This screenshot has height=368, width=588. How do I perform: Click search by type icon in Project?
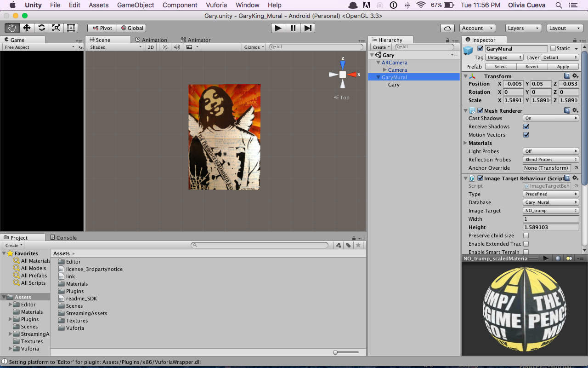click(x=339, y=245)
